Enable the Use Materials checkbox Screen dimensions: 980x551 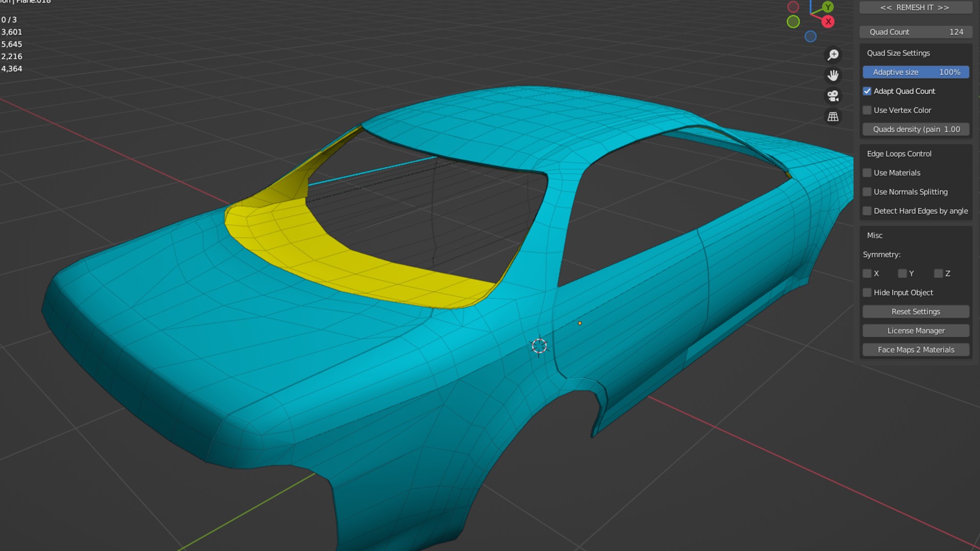[867, 173]
